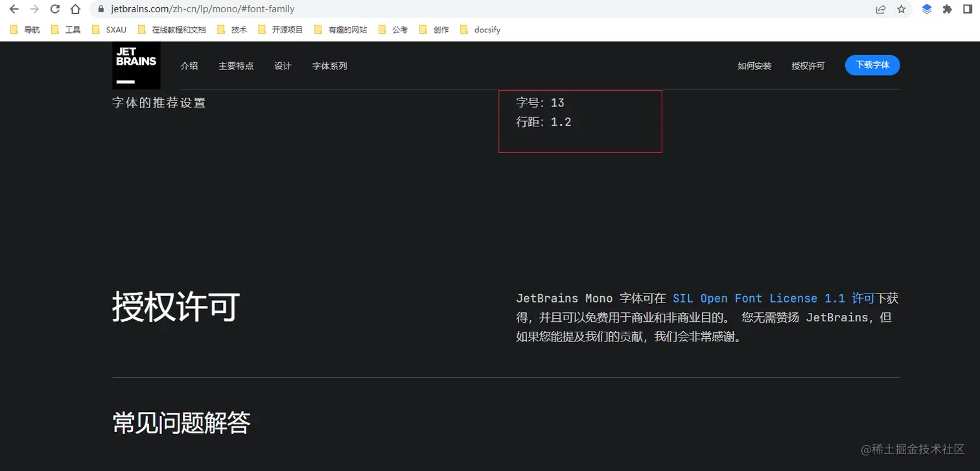Click the 字体的推荐设置 label
Image resolution: width=980 pixels, height=471 pixels.
point(159,102)
